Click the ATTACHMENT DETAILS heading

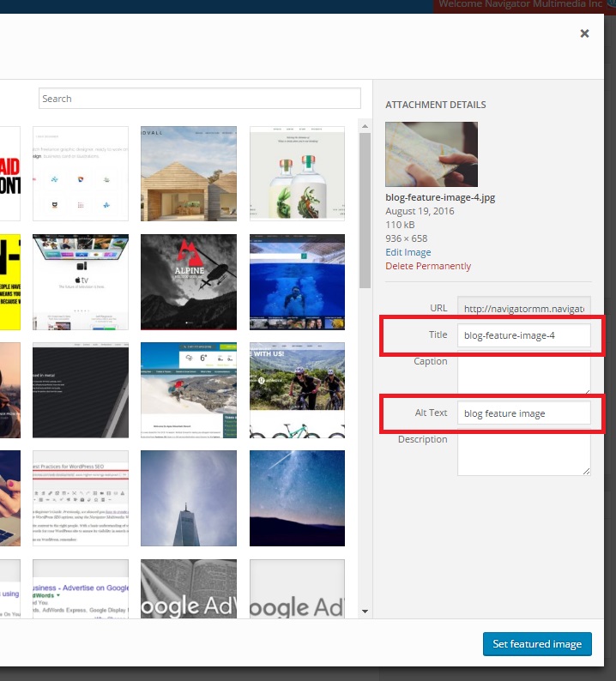(x=435, y=105)
